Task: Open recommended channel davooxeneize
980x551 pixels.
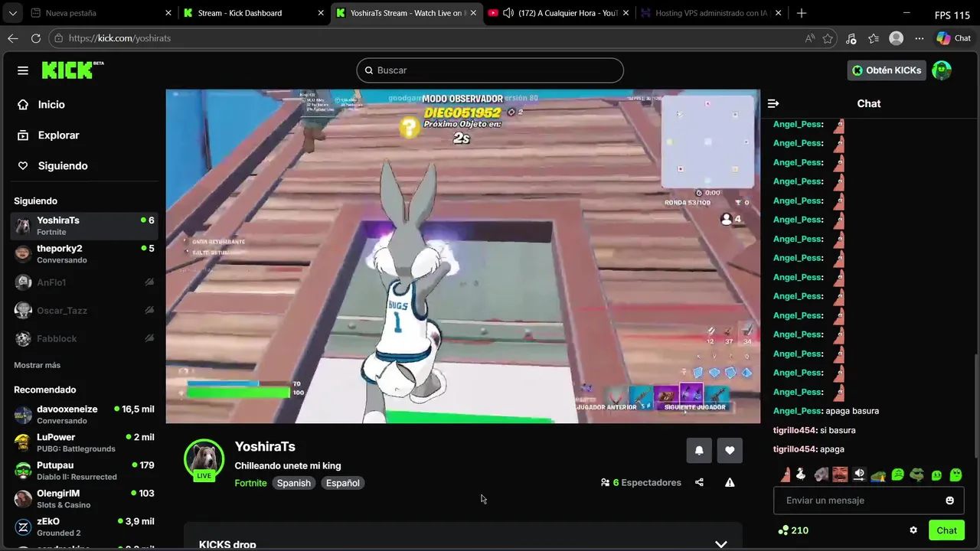Action: click(84, 415)
